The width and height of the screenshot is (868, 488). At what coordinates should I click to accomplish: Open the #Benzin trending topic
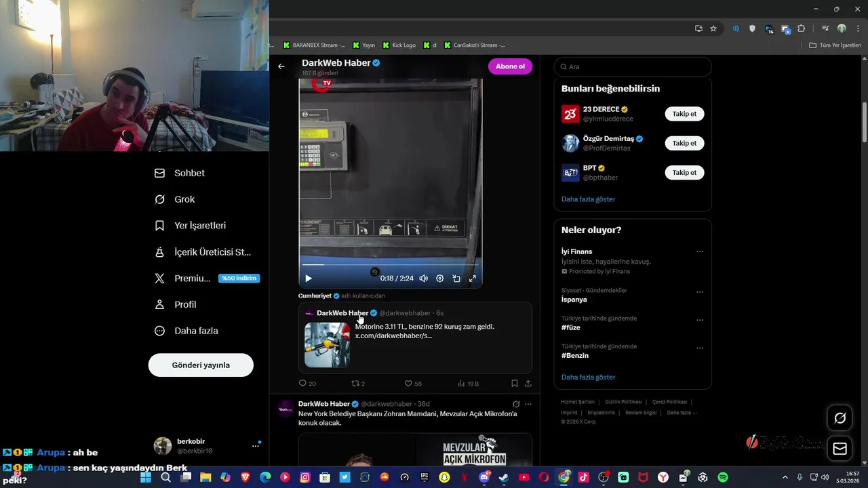coord(575,355)
